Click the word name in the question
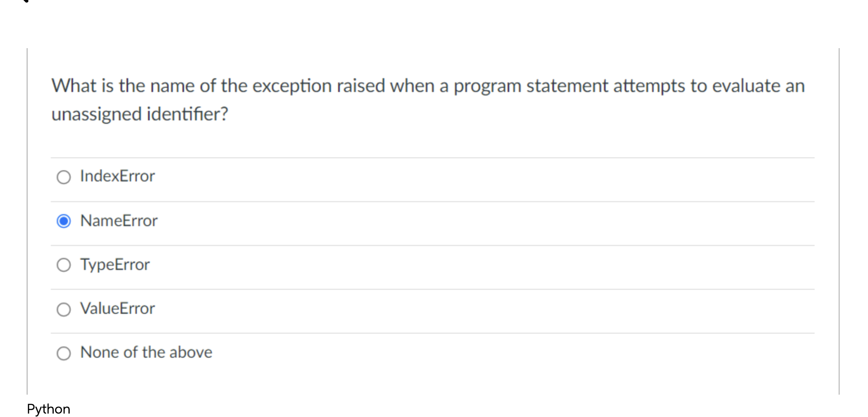This screenshot has height=417, width=868. (172, 86)
